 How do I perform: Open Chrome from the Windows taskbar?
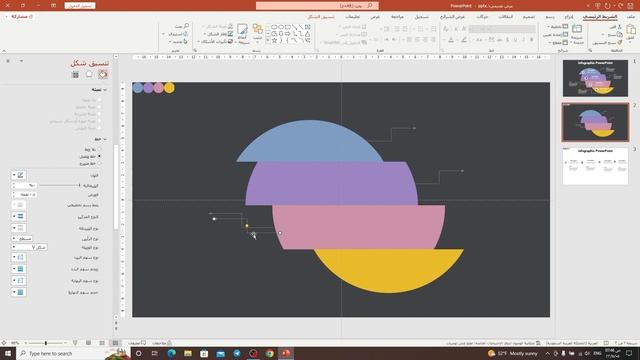pyautogui.click(x=269, y=353)
